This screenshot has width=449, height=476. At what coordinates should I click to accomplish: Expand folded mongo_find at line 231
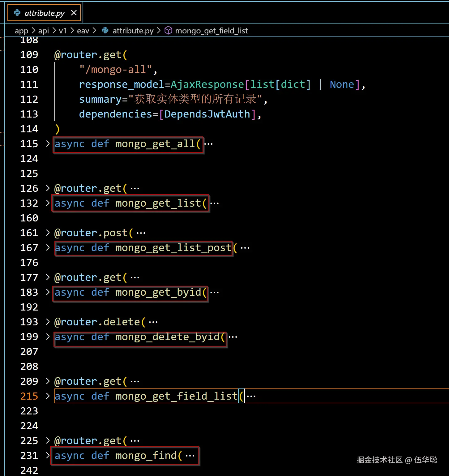point(48,455)
